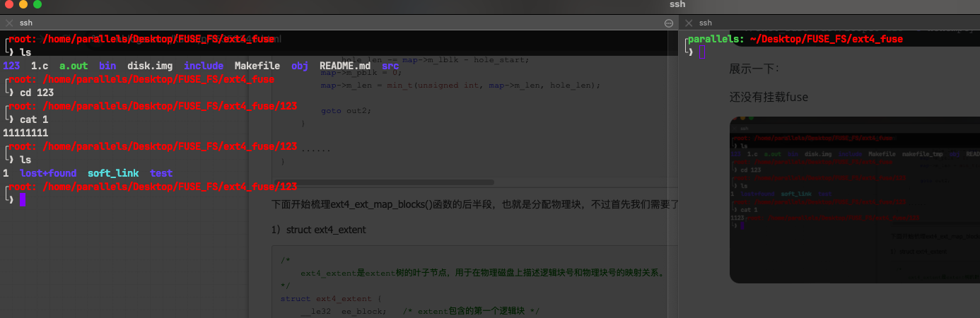Screen dimensions: 980x318
Task: Close the right pane ssh tab using its X
Action: (x=687, y=23)
